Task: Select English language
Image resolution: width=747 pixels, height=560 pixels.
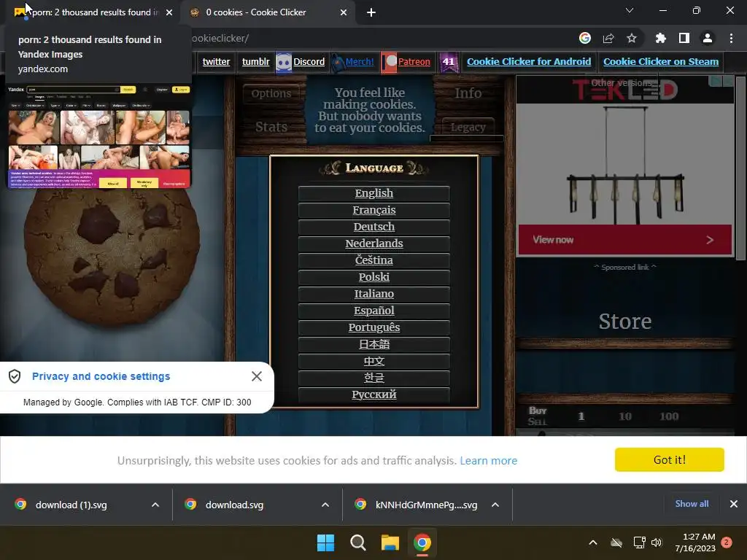Action: [x=374, y=193]
